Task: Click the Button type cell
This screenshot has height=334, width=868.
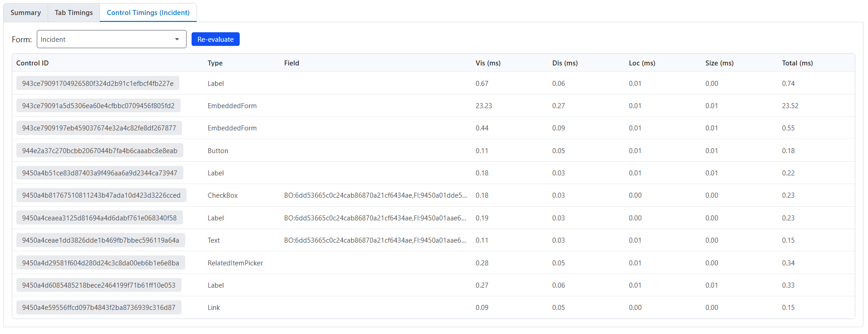Action: point(218,151)
